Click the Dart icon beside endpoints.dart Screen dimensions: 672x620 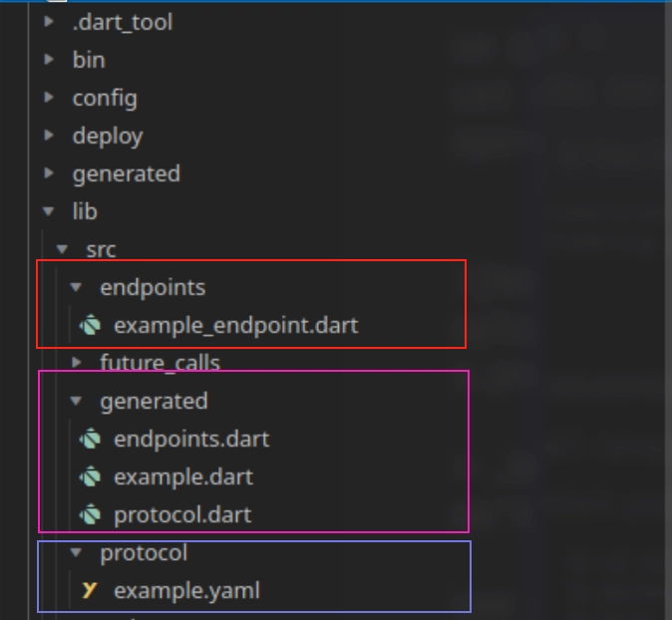coord(90,440)
